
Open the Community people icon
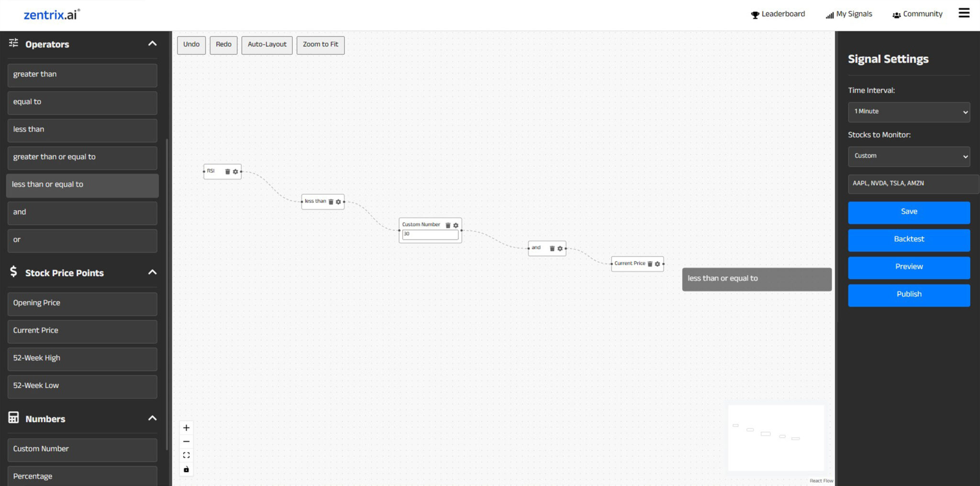click(896, 15)
